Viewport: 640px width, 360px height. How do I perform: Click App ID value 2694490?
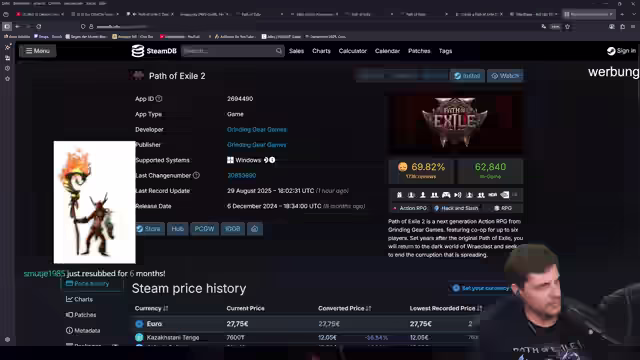240,99
